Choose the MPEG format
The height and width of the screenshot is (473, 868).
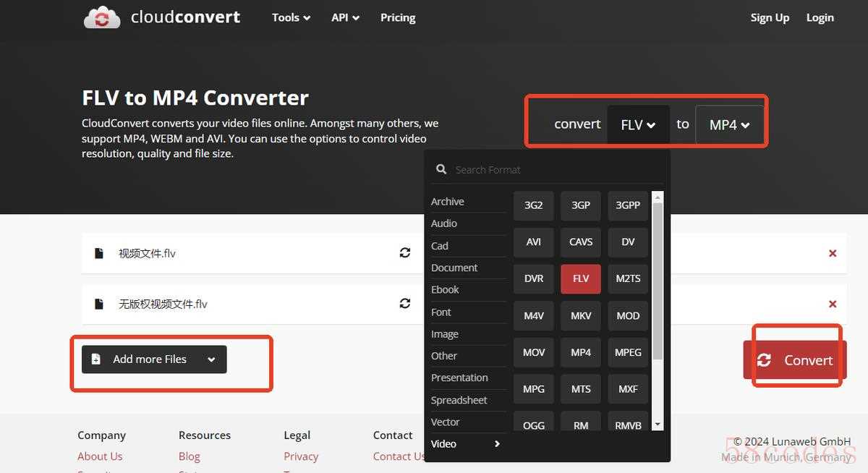pos(628,353)
